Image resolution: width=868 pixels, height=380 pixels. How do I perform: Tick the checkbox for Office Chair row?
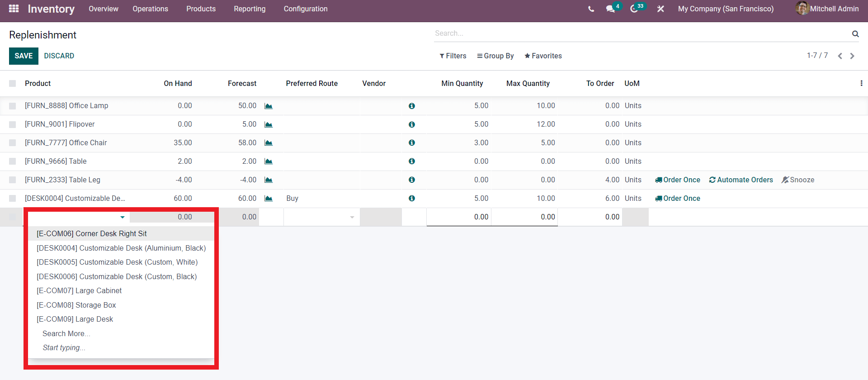pos(13,143)
